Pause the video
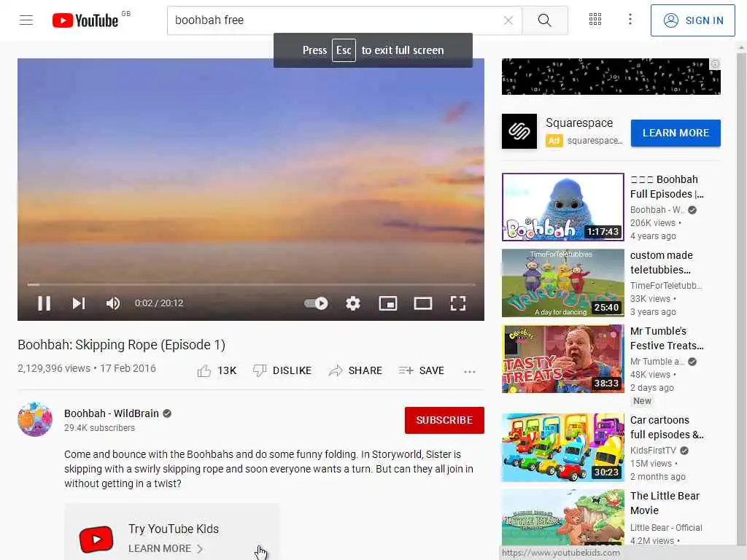 click(44, 303)
